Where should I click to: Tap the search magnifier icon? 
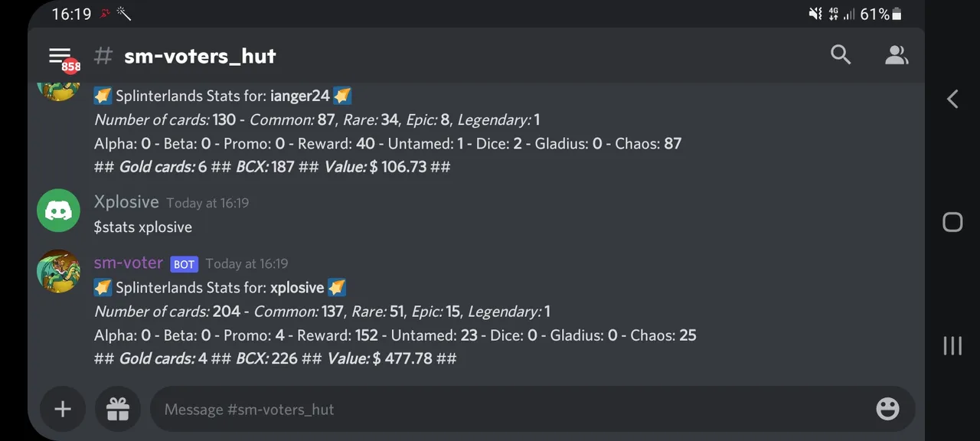point(841,55)
